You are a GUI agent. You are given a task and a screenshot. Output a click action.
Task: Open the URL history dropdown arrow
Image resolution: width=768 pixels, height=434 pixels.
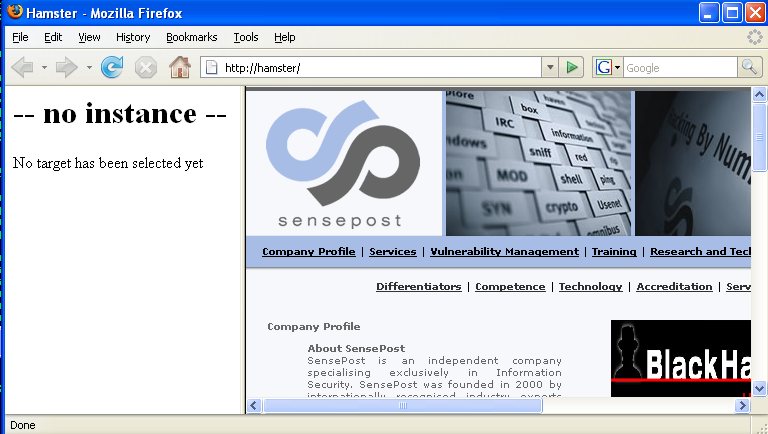(x=550, y=67)
